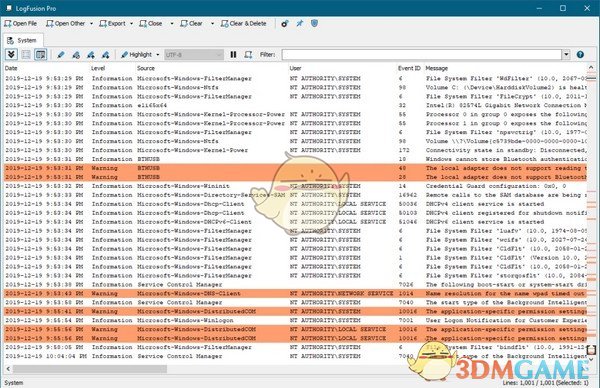Select the BTHUSB warning row with Event ID 40
Screen dimensions: 600x388
295,168
